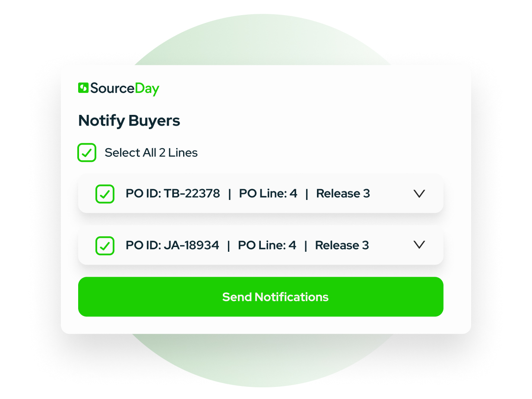Click second separator bar in TB-22378 row

(307, 194)
